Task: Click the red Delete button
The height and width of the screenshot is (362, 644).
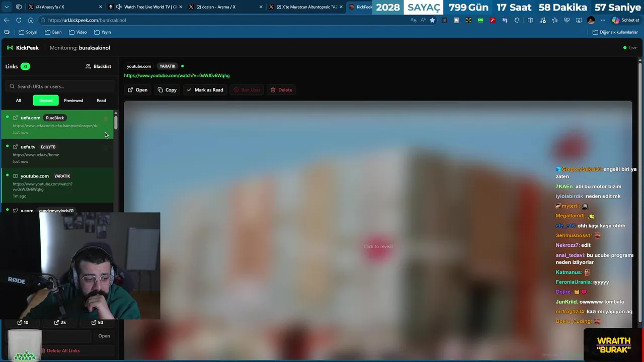Action: [281, 90]
